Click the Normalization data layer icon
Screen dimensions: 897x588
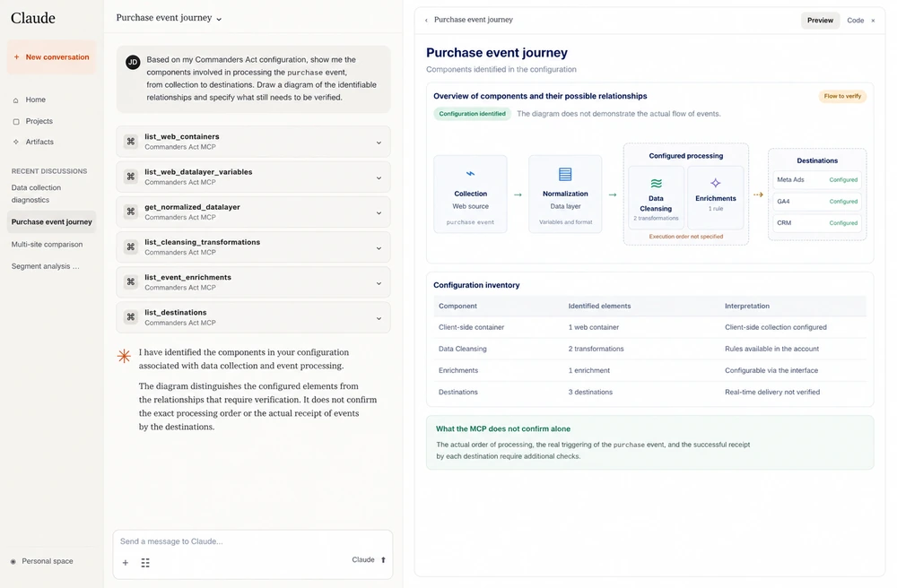(x=565, y=174)
